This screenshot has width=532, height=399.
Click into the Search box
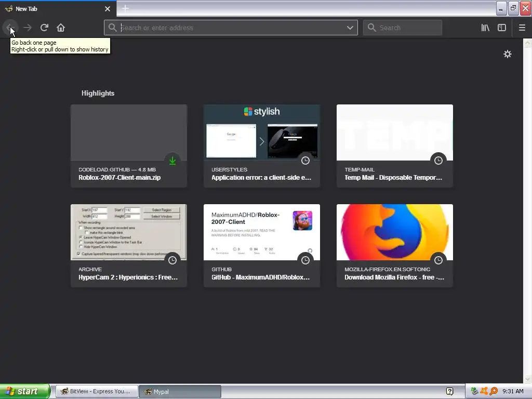coord(403,28)
